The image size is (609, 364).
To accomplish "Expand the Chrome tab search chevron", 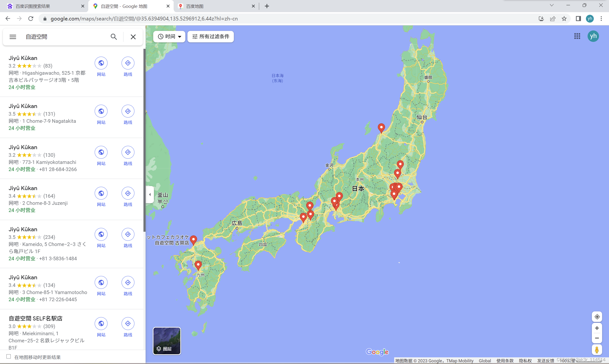I will pyautogui.click(x=552, y=5).
